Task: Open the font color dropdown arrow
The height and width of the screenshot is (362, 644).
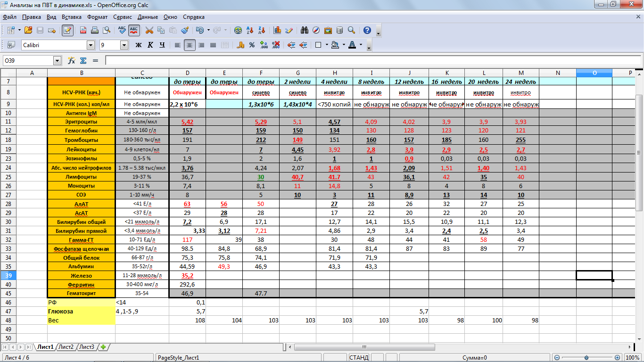Action: (361, 45)
